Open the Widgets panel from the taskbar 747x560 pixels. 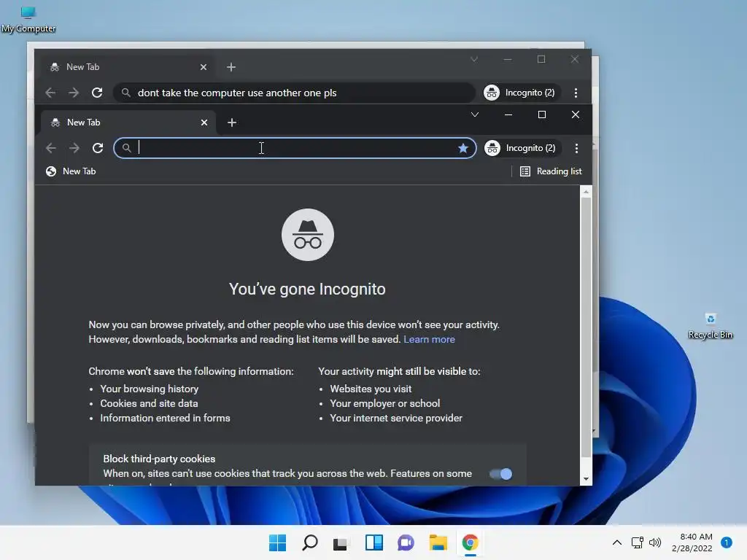click(x=374, y=542)
